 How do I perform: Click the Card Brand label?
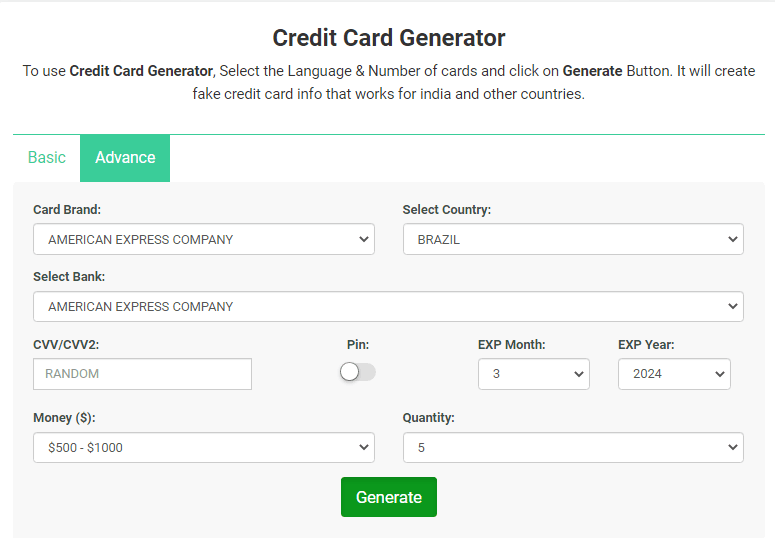[x=67, y=210]
